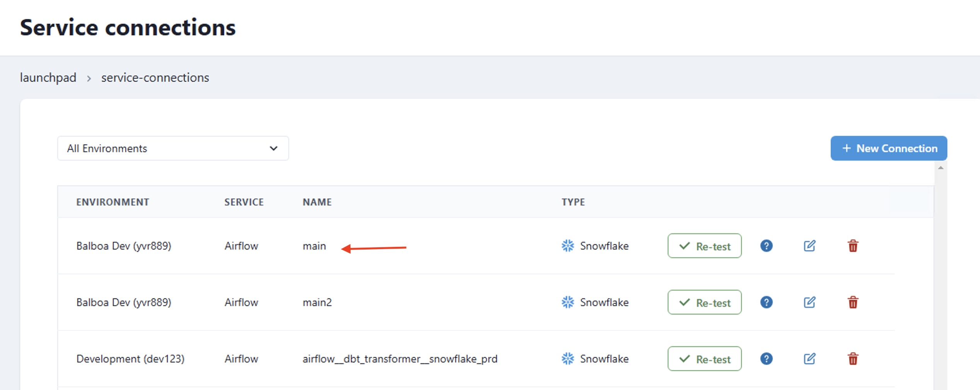
Task: Click the service-connections breadcrumb
Action: pos(155,77)
